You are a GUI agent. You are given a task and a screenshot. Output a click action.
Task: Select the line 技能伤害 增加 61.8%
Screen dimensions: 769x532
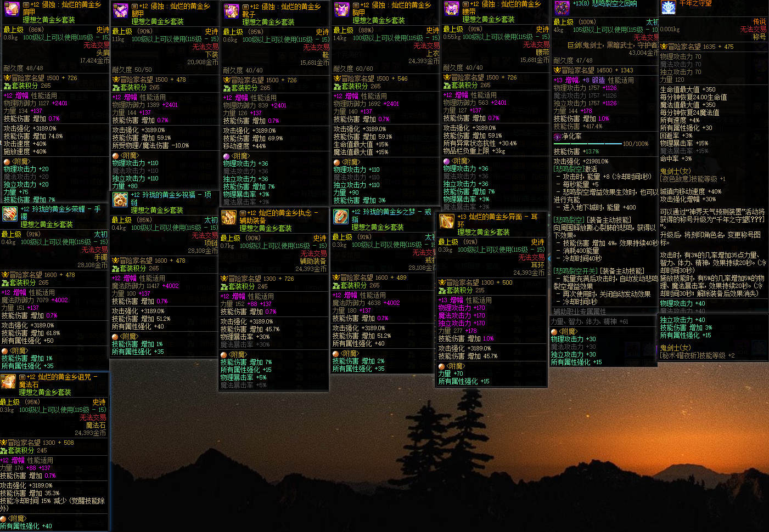[x=31, y=333]
